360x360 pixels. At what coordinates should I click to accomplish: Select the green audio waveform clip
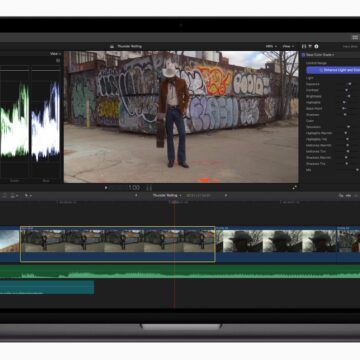click(180, 272)
